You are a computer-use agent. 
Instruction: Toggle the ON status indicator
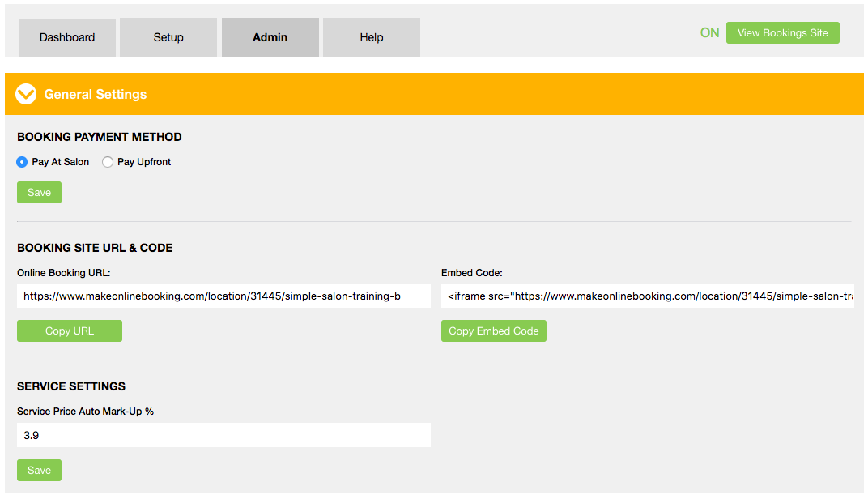click(709, 32)
